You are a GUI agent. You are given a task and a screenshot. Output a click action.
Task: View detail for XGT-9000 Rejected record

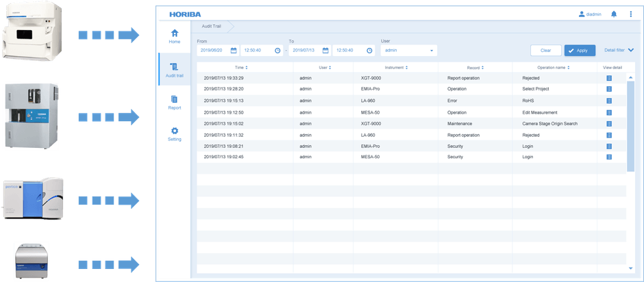point(609,78)
